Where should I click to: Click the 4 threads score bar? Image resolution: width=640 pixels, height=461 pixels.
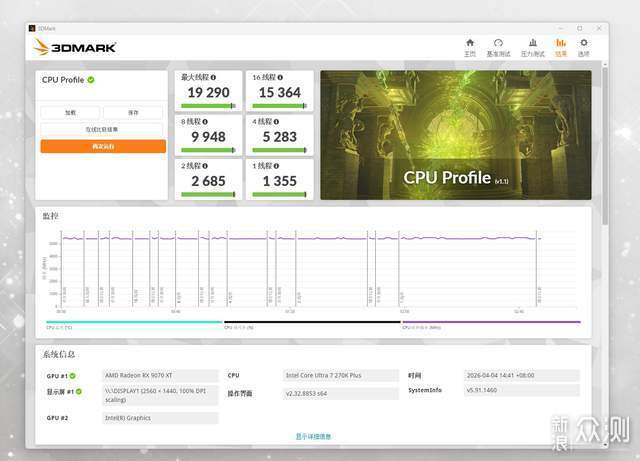point(280,150)
